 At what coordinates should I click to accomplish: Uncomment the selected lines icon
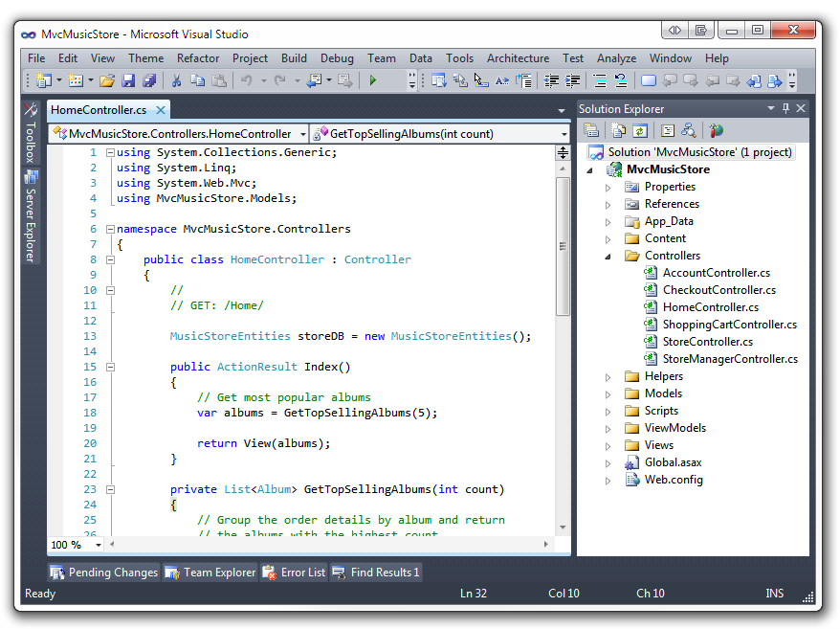point(621,81)
